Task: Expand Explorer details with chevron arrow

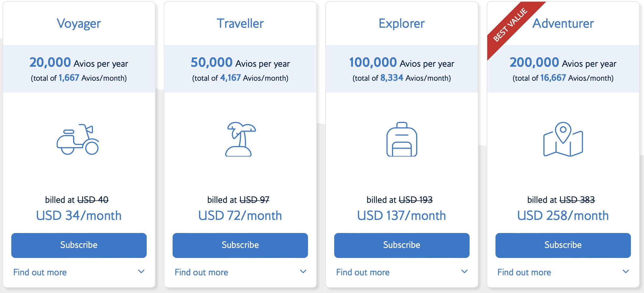Action: [464, 271]
